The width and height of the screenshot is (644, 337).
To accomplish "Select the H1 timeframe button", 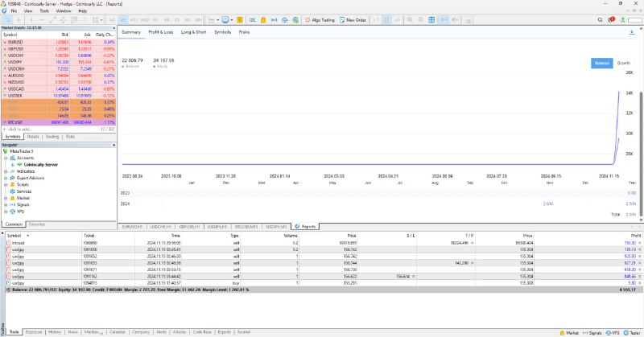I will coord(155,19).
